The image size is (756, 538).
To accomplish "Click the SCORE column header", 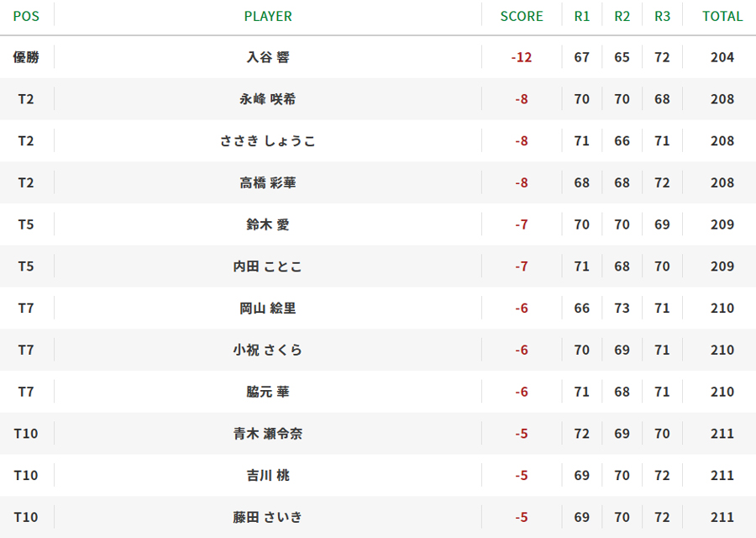I will (522, 17).
